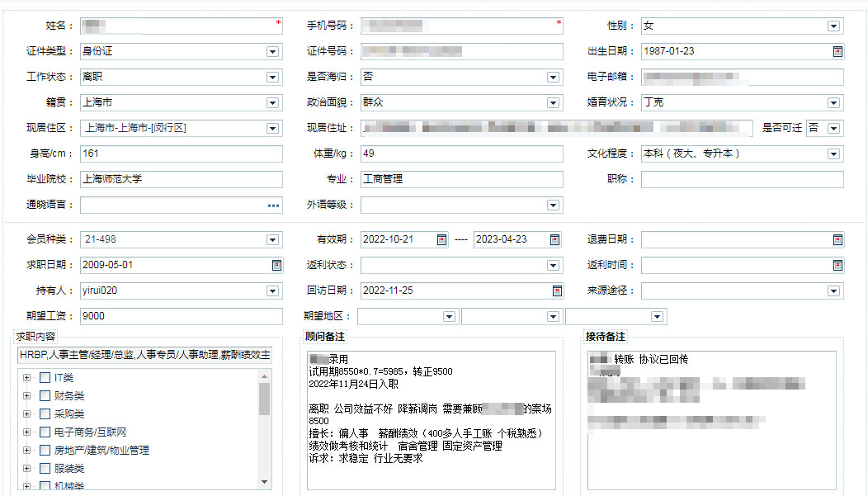Expand the 房地产/建筑/物业管理 tree node
The height and width of the screenshot is (496, 868).
click(26, 451)
